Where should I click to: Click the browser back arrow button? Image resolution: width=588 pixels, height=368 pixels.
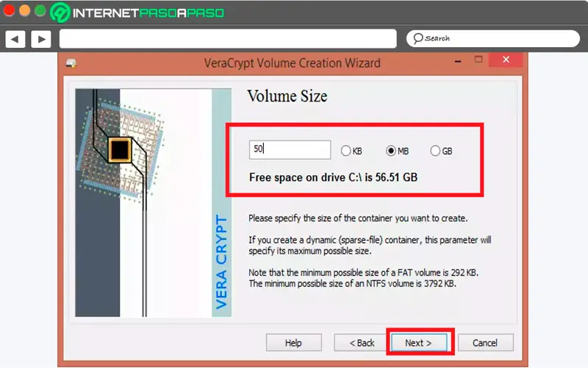tap(15, 39)
